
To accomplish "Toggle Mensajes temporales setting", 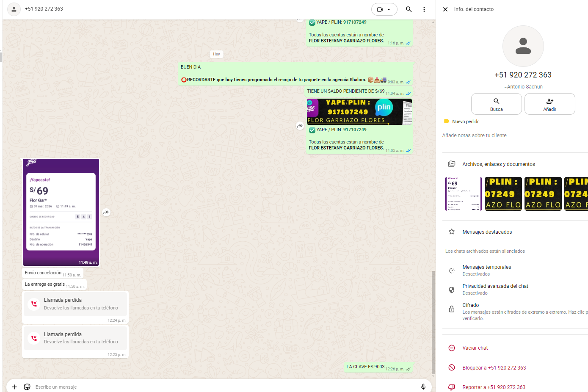I will pos(486,270).
